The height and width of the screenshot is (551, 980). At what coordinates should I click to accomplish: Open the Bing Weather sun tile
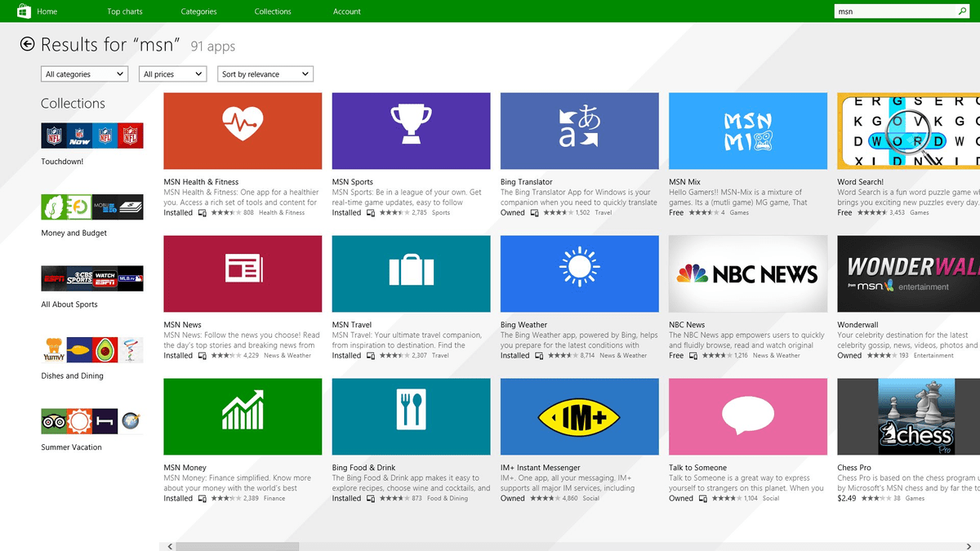click(x=579, y=273)
